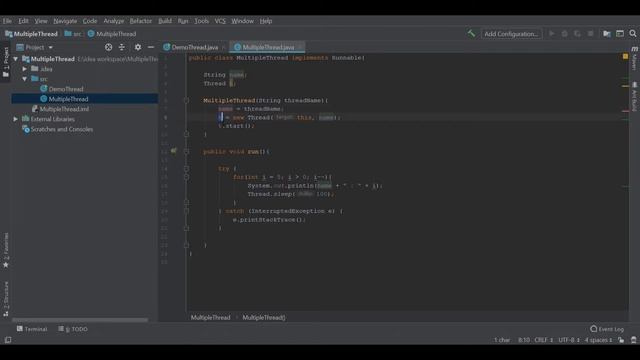Click the Run Anything window icon in the toolbar
The image size is (640, 360).
(x=620, y=33)
